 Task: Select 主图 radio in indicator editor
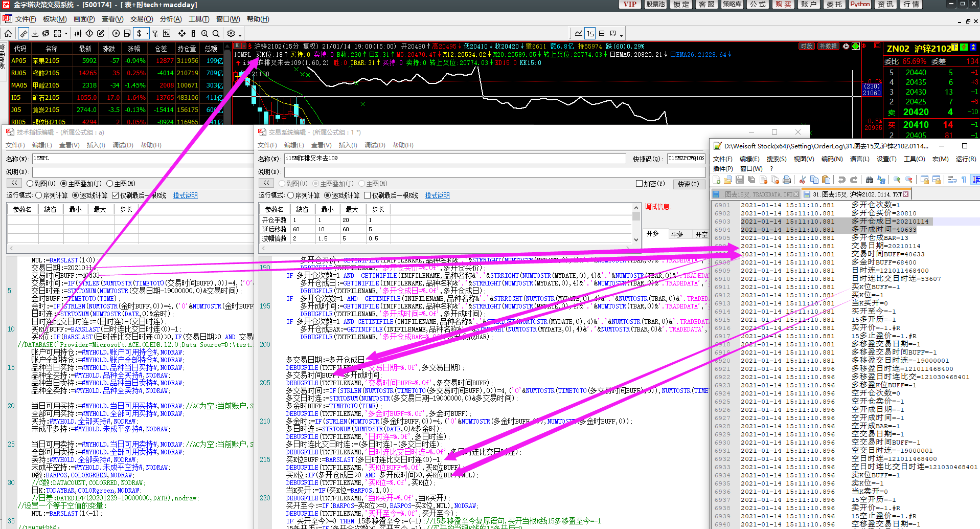121,184
